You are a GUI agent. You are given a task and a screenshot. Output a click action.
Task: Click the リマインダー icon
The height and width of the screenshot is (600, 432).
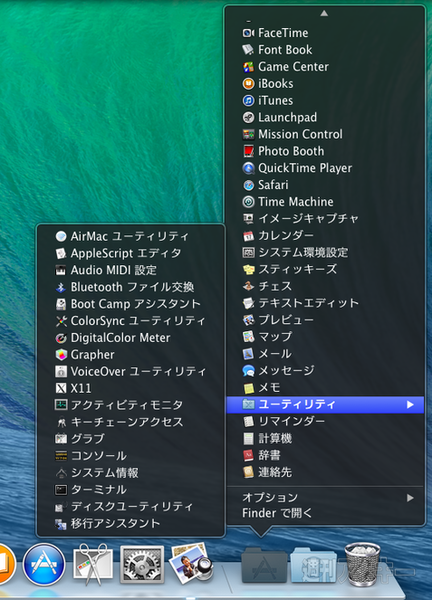(x=248, y=422)
